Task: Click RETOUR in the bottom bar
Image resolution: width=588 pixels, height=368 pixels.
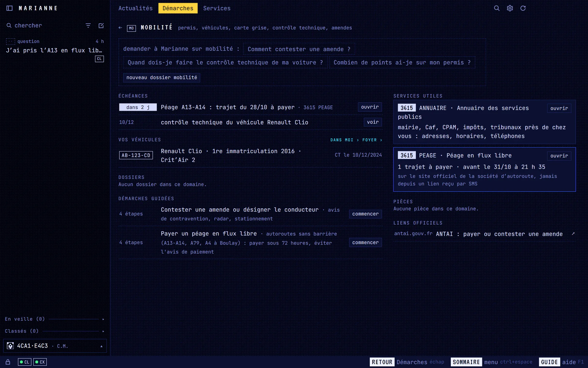Action: (382, 362)
